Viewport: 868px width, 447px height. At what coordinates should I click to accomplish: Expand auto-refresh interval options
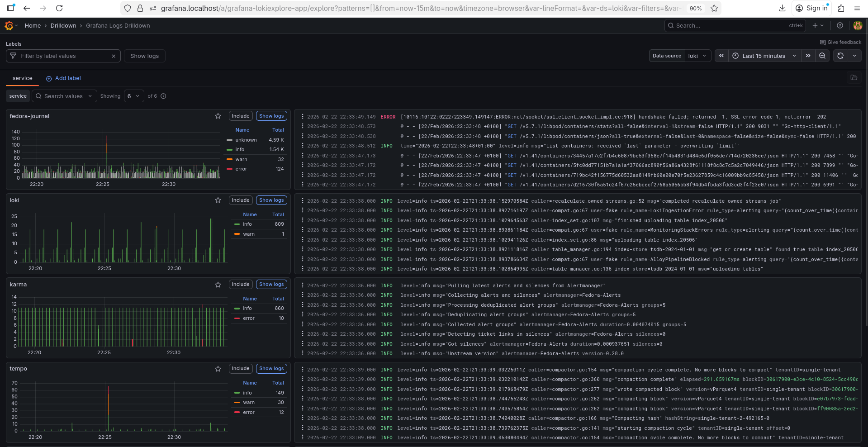pyautogui.click(x=854, y=56)
